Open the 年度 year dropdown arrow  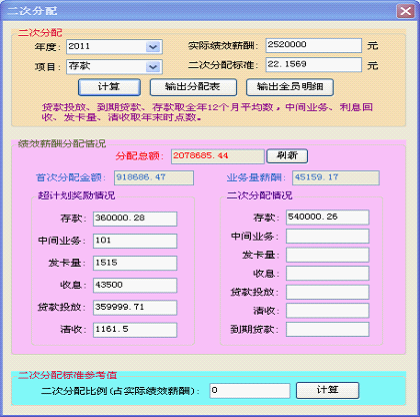point(153,47)
